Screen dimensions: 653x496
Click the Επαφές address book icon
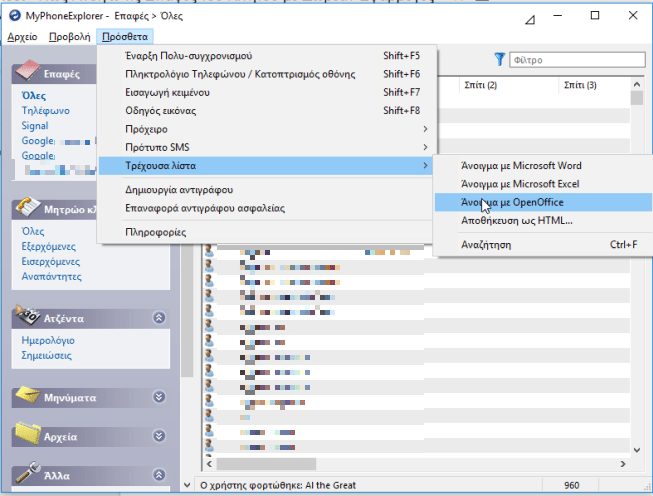(x=27, y=71)
